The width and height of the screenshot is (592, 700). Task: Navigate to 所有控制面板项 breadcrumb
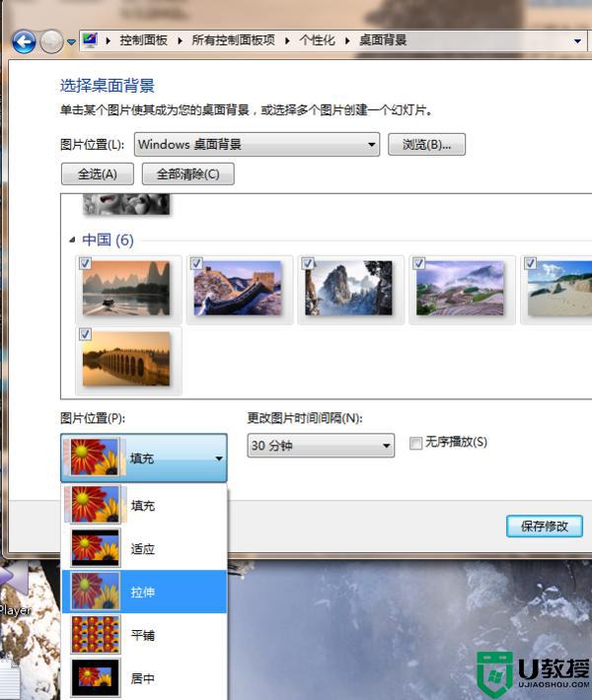233,40
